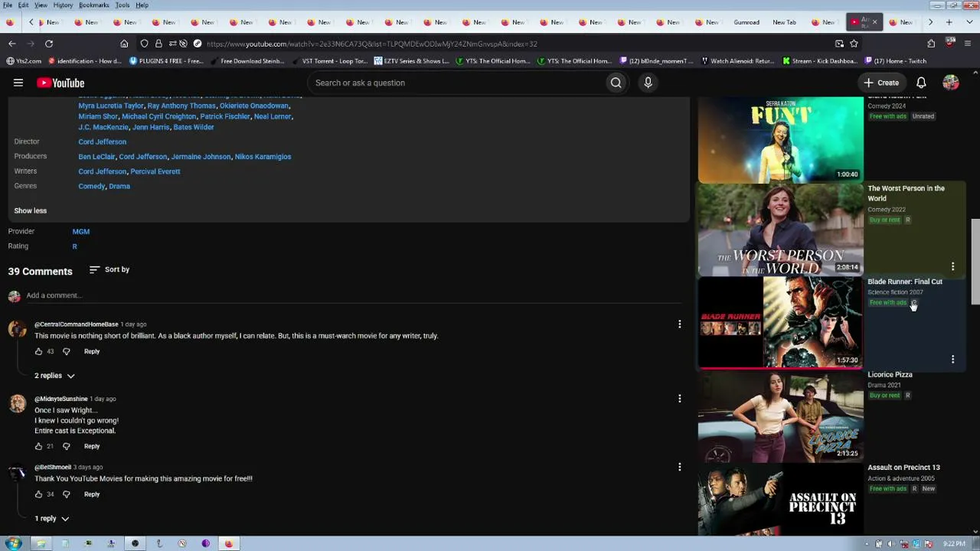Open the notifications bell

pyautogui.click(x=921, y=83)
